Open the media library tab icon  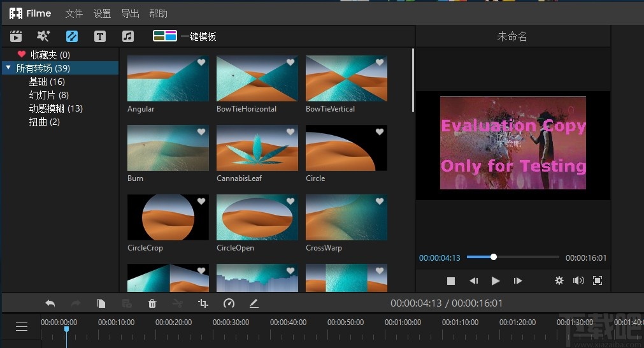tap(16, 36)
